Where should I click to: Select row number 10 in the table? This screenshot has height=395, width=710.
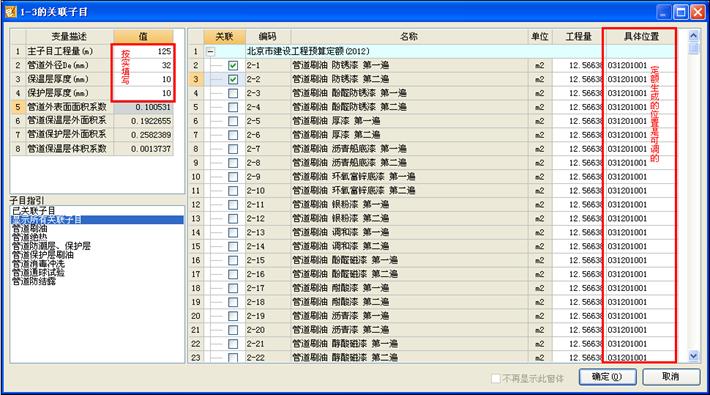(x=196, y=177)
